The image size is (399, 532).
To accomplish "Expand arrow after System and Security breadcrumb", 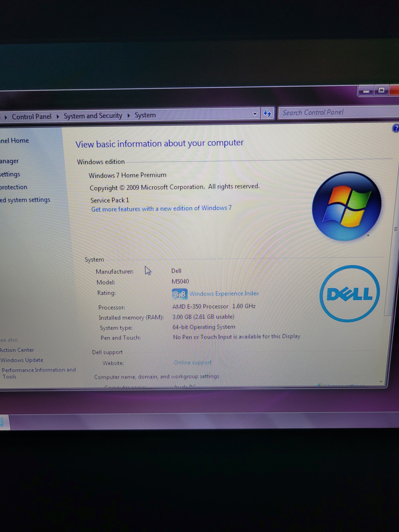I will click(129, 116).
